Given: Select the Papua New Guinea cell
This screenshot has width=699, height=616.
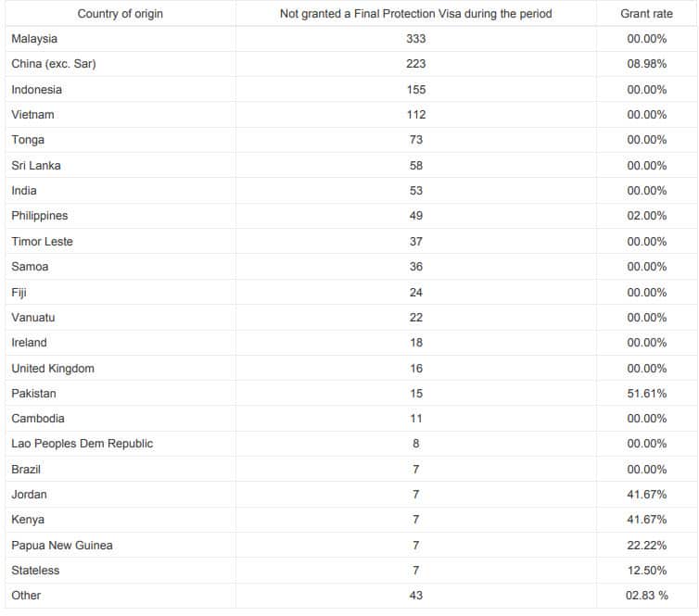Looking at the screenshot, I should [62, 545].
